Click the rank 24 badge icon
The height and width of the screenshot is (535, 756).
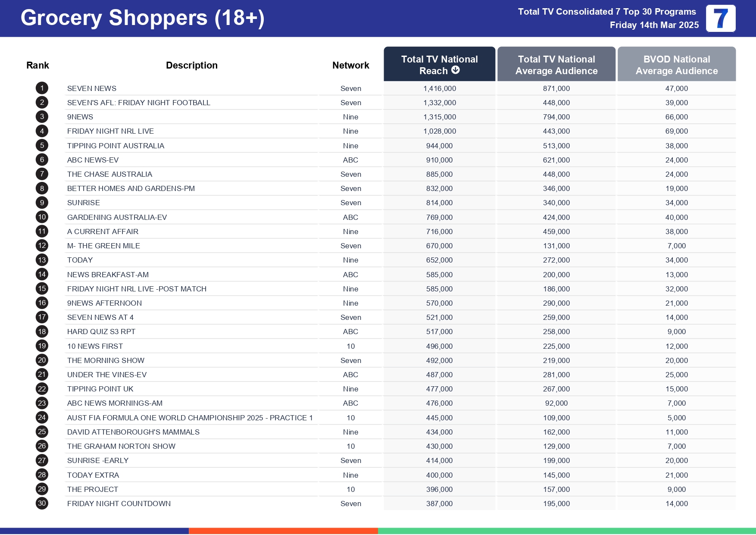42,418
